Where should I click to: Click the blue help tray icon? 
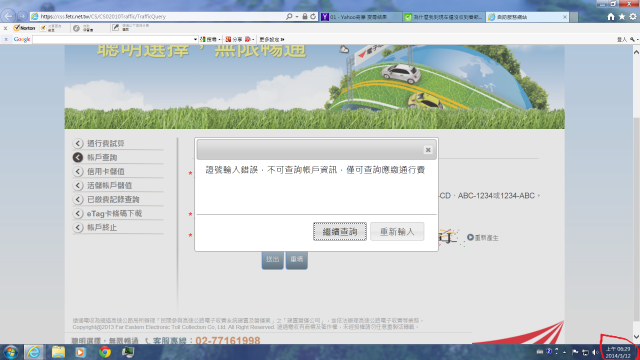[549, 351]
